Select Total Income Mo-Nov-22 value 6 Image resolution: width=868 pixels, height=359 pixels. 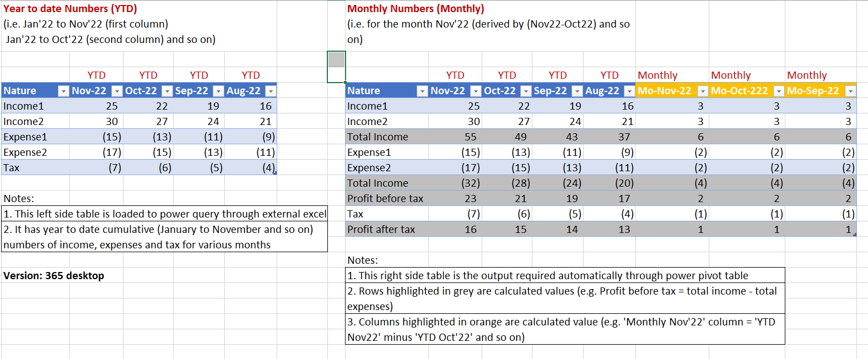point(700,137)
